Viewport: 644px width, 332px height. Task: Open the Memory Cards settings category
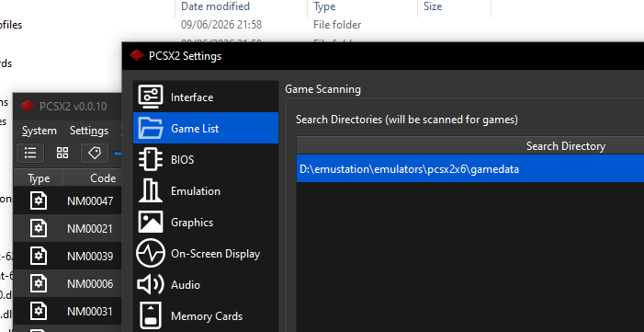(x=206, y=316)
